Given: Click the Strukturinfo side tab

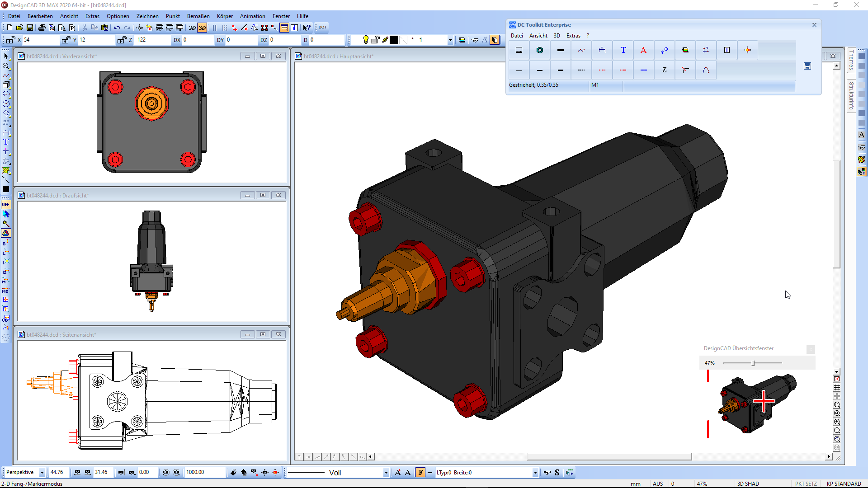Looking at the screenshot, I should pos(851,96).
